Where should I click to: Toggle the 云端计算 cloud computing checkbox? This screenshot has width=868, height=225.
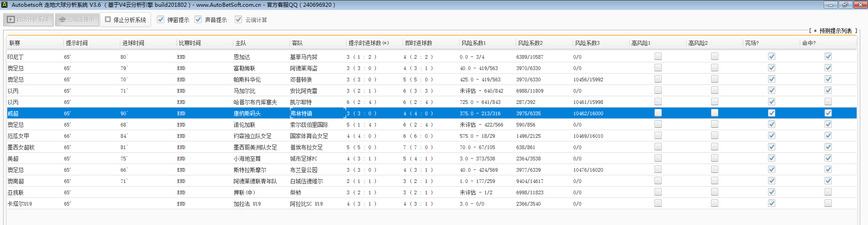pos(238,19)
